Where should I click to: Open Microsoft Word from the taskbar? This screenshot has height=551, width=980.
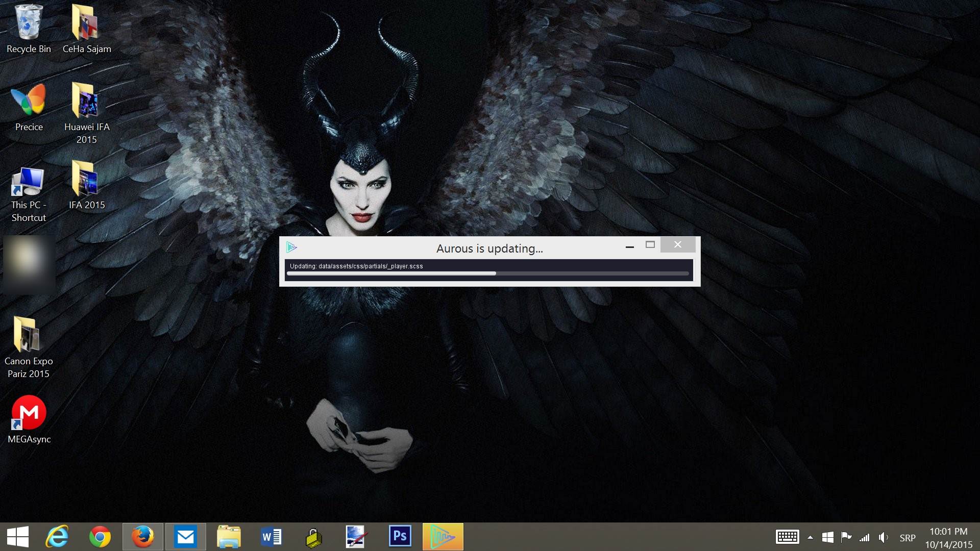click(x=271, y=537)
